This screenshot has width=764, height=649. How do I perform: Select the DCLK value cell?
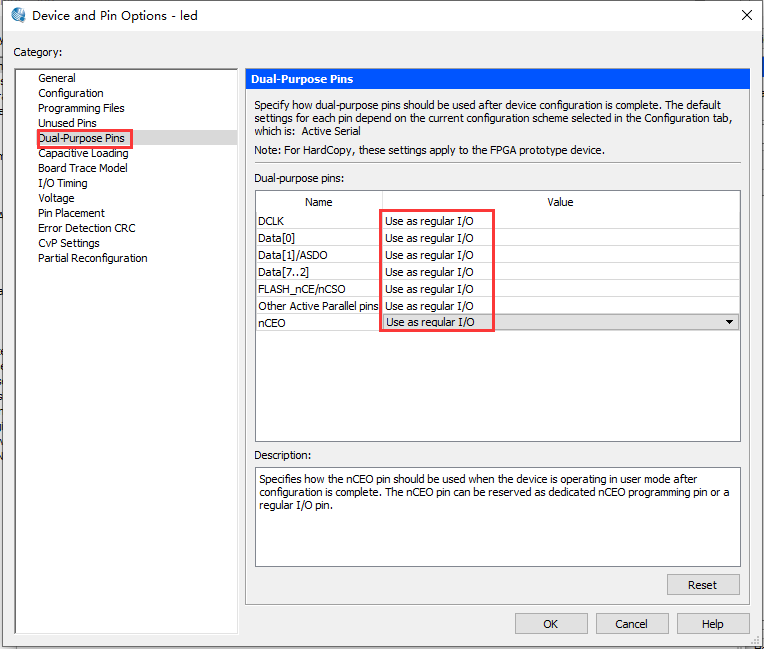tap(560, 221)
